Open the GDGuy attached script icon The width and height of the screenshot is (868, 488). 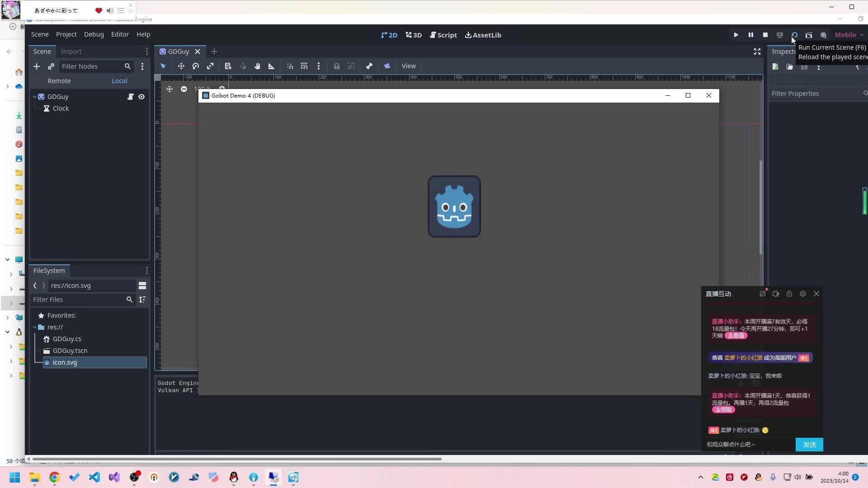130,97
